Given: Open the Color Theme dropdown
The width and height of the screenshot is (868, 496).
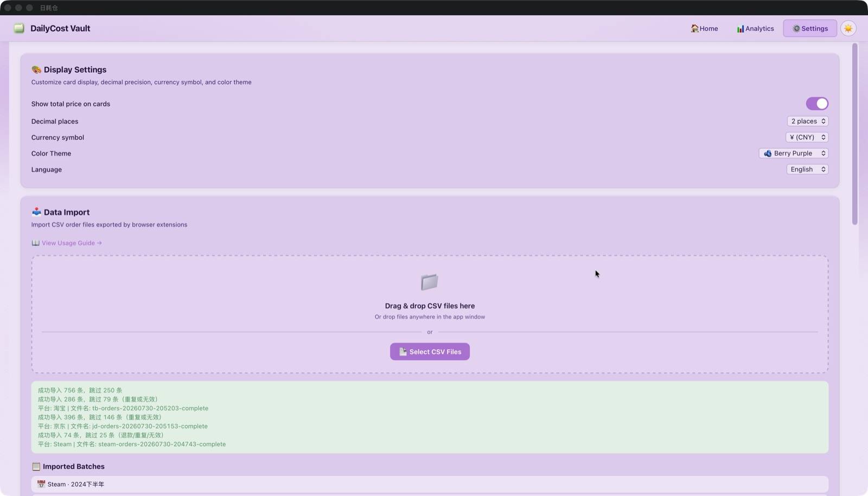Looking at the screenshot, I should tap(794, 153).
